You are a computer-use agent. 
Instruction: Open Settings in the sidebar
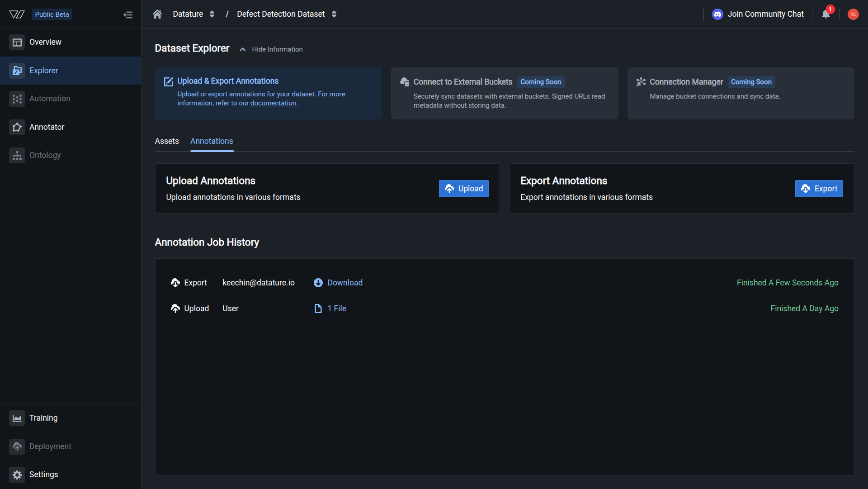71,475
